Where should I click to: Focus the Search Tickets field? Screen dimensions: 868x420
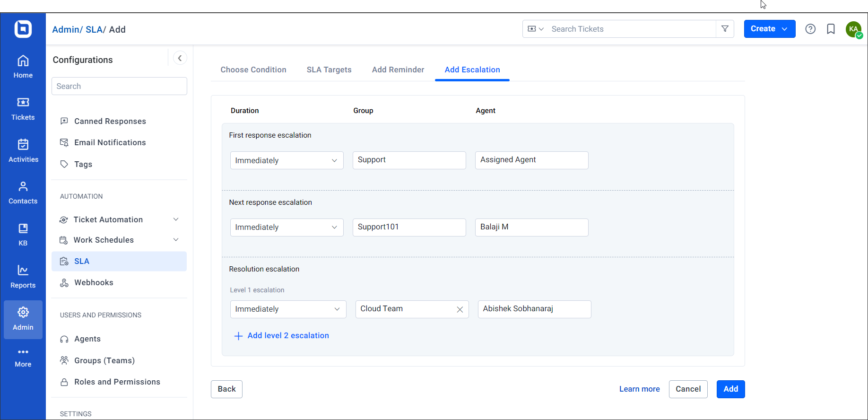click(632, 29)
